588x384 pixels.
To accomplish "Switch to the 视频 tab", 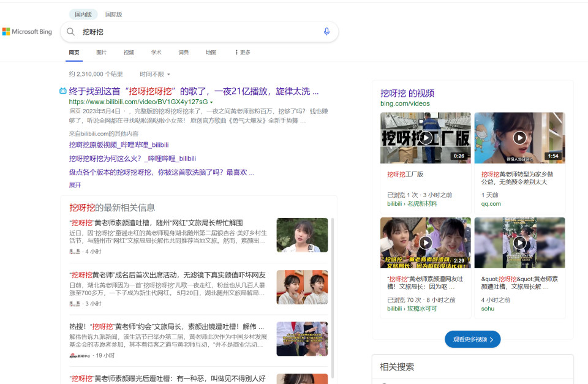I will (128, 53).
